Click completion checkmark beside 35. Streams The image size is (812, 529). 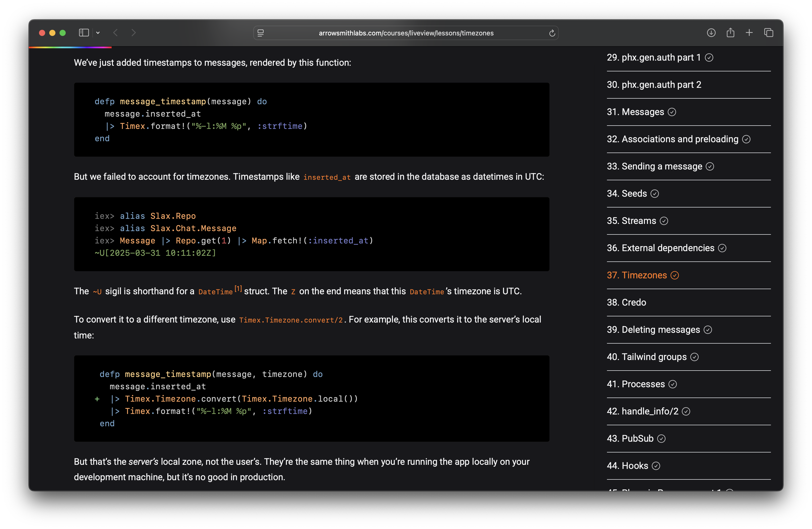point(664,221)
